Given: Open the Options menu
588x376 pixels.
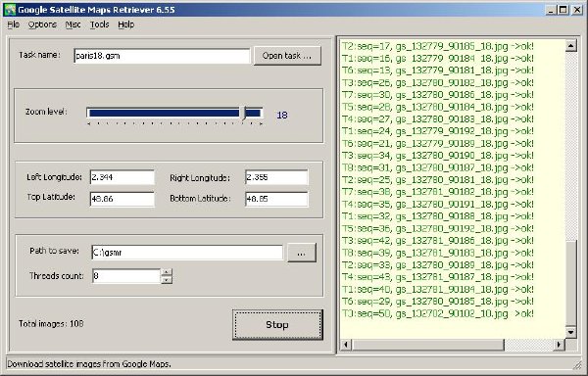Looking at the screenshot, I should (42, 24).
